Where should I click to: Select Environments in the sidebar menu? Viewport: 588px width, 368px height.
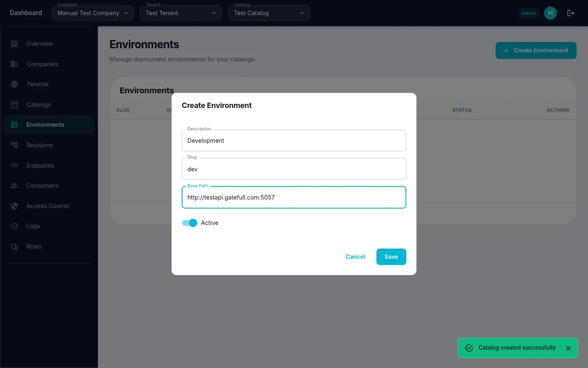point(45,124)
